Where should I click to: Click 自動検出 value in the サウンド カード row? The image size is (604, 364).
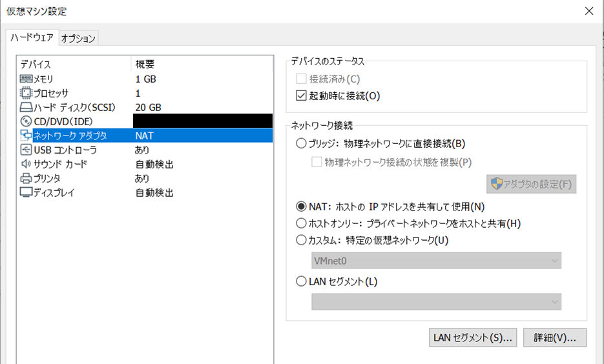coord(154,165)
